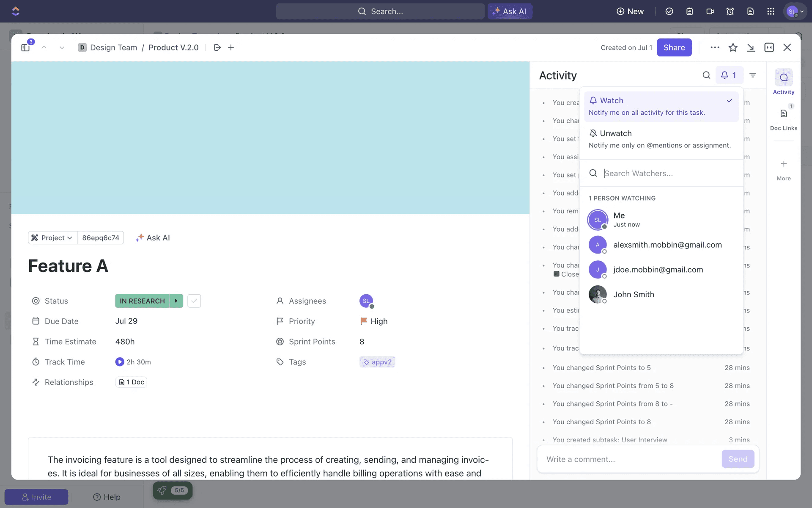
Task: Open the top bar notepad icon
Action: pos(689,11)
